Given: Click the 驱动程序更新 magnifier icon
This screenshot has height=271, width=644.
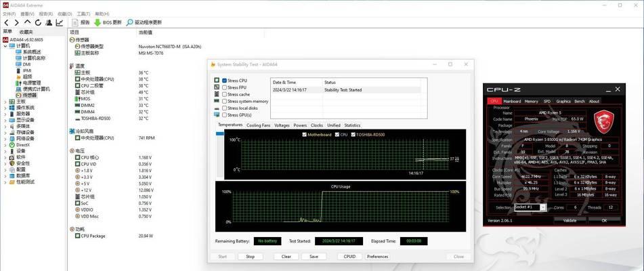Looking at the screenshot, I should pos(129,22).
